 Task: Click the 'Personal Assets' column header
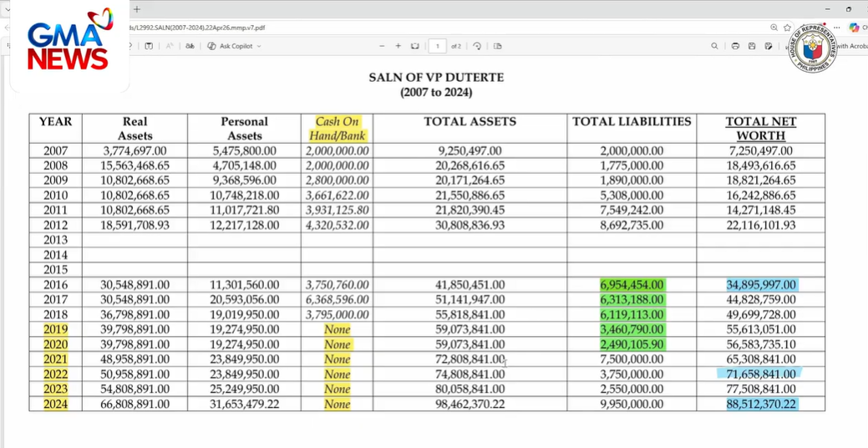coord(244,129)
